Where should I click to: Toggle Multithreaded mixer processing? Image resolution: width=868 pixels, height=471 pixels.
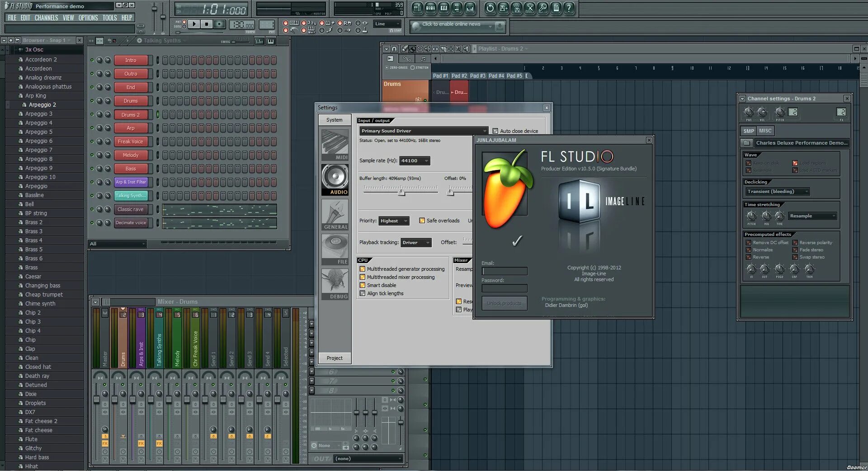(363, 277)
